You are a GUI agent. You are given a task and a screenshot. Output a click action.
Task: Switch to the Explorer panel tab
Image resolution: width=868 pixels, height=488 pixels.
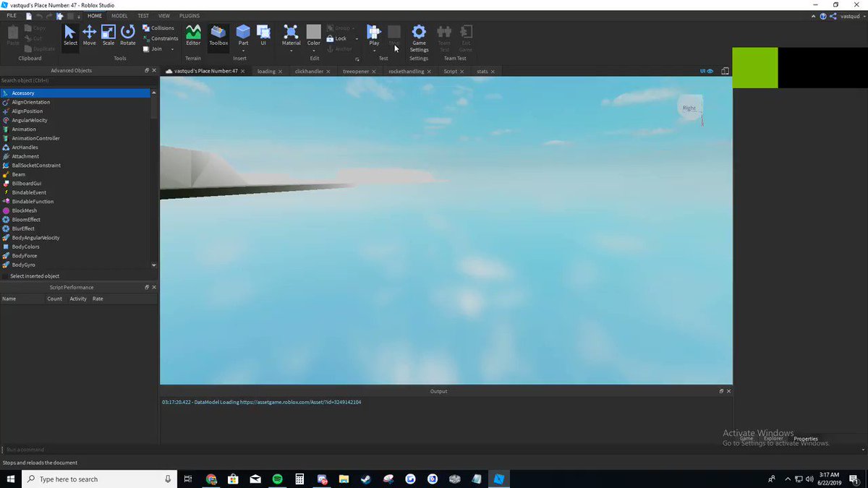tap(773, 438)
